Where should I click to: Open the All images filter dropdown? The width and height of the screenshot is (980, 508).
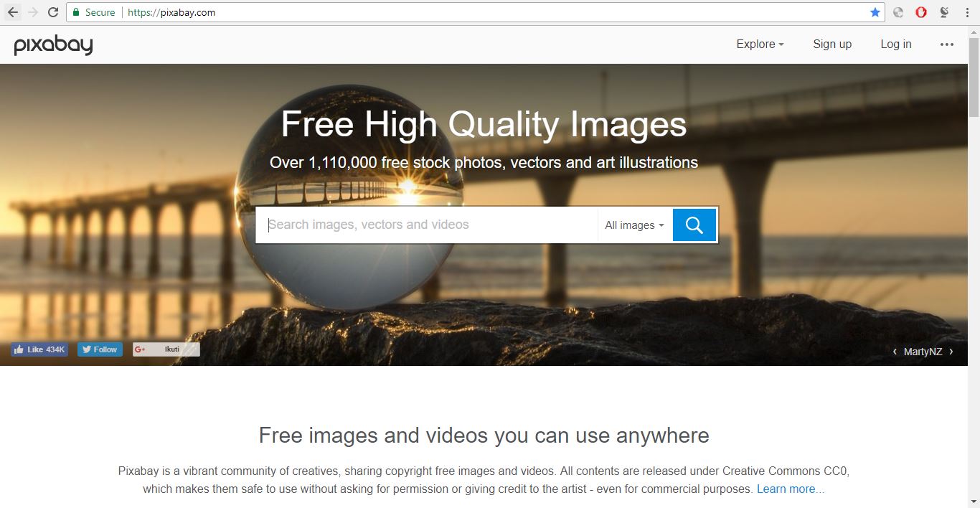click(x=634, y=225)
